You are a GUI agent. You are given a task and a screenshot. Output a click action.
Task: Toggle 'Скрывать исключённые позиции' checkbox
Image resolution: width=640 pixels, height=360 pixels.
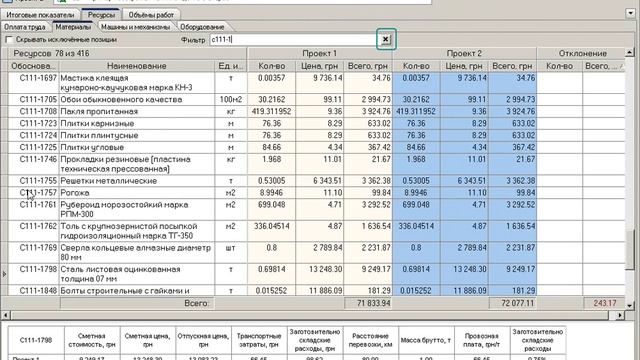coord(9,40)
